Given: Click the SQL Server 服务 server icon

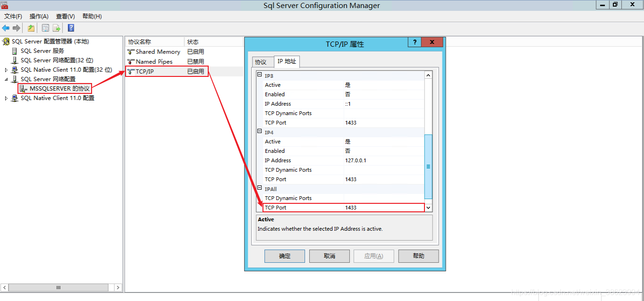Looking at the screenshot, I should pos(15,51).
